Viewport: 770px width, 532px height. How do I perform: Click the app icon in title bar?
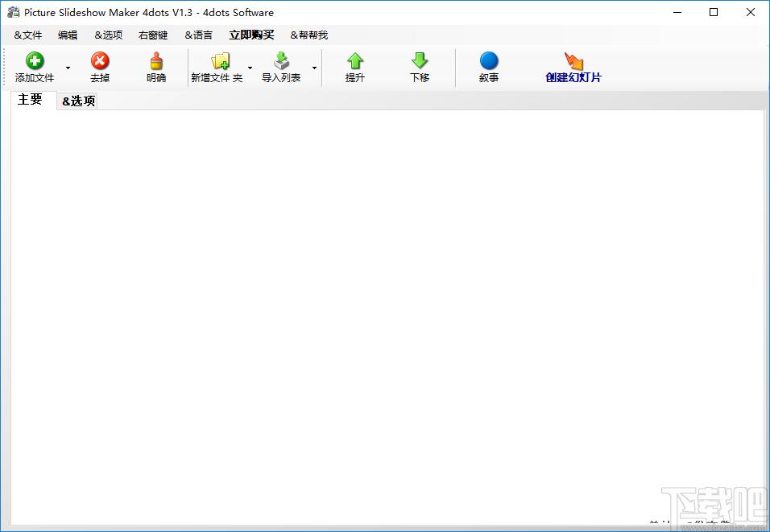coord(13,12)
